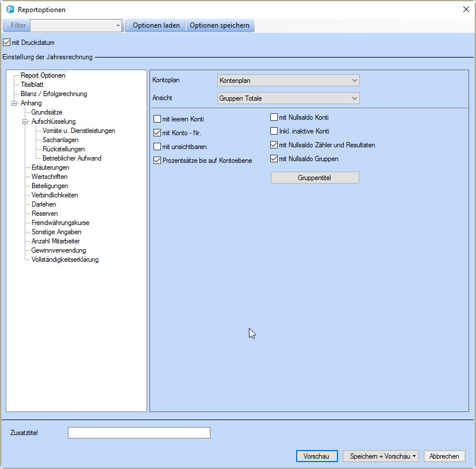The width and height of the screenshot is (476, 469).
Task: Click Optionen speichern in the toolbar
Action: (220, 25)
